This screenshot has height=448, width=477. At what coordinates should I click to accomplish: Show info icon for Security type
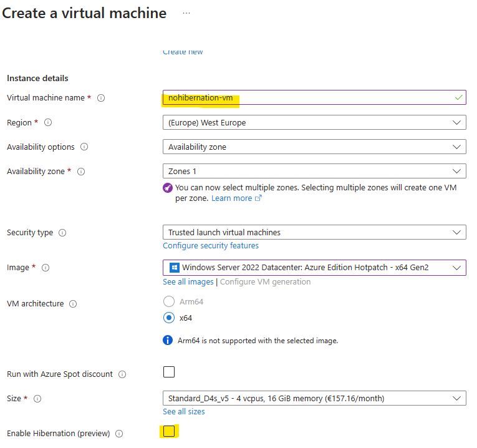pos(62,233)
